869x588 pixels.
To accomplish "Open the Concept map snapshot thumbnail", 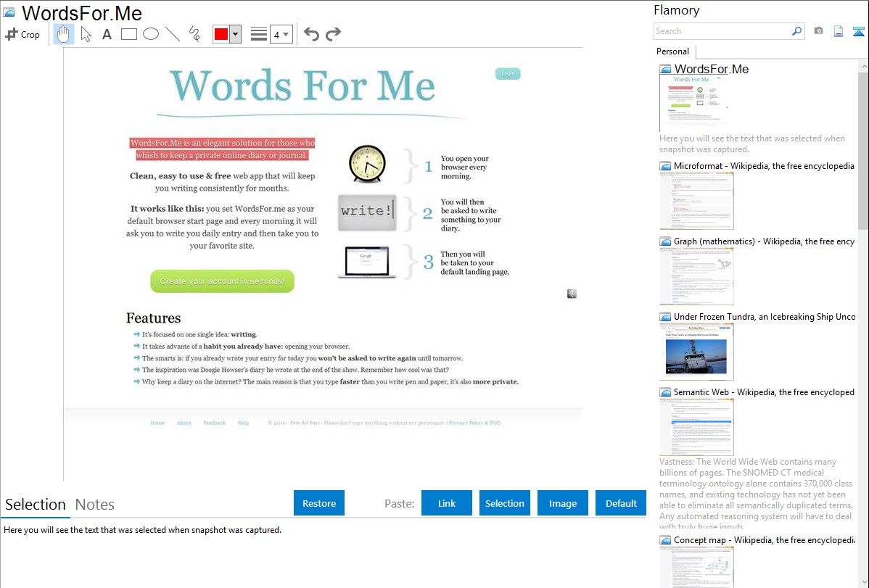I will [x=696, y=567].
